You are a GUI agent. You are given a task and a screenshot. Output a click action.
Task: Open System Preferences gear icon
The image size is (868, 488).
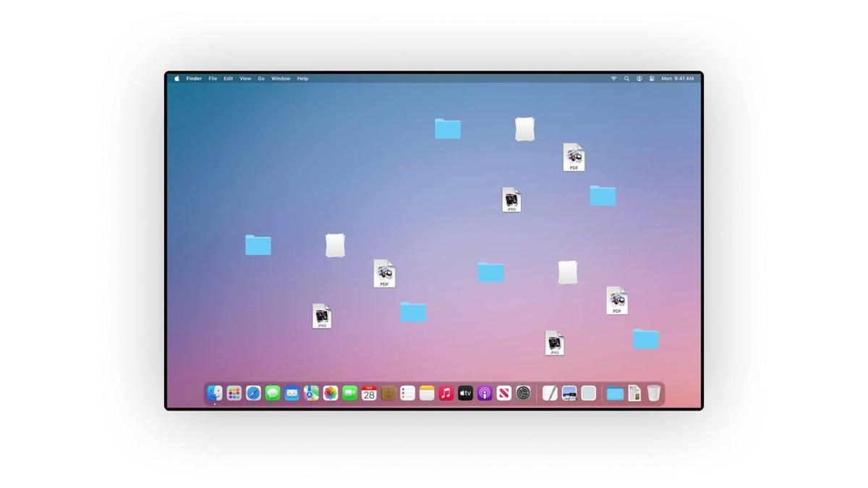click(x=523, y=393)
